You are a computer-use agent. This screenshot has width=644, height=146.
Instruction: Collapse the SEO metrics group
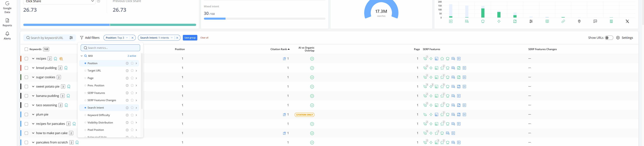(82, 56)
